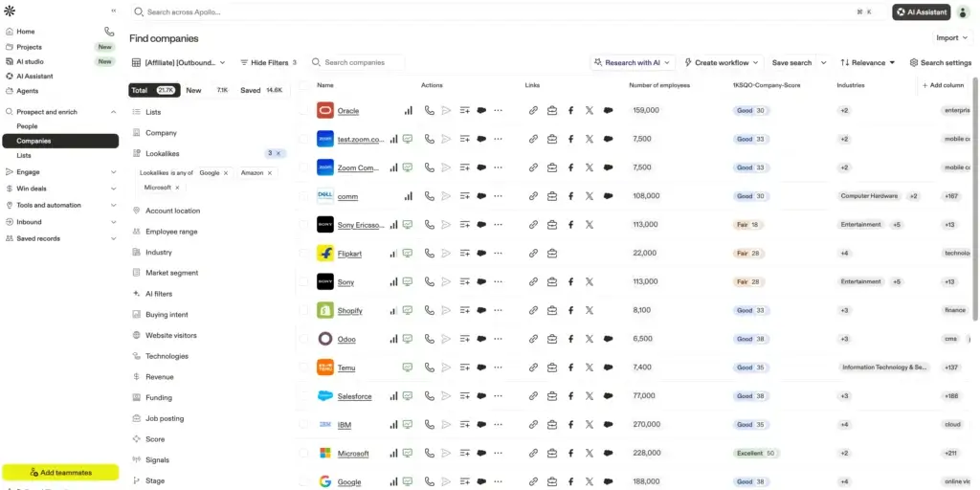Select the Shopify row checkbox
Image resolution: width=980 pixels, height=490 pixels.
click(x=303, y=311)
